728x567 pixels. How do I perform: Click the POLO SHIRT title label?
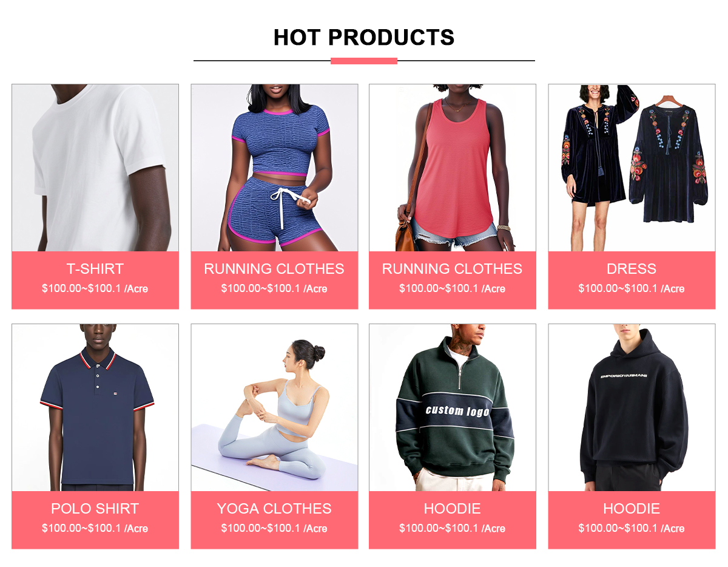pyautogui.click(x=95, y=509)
